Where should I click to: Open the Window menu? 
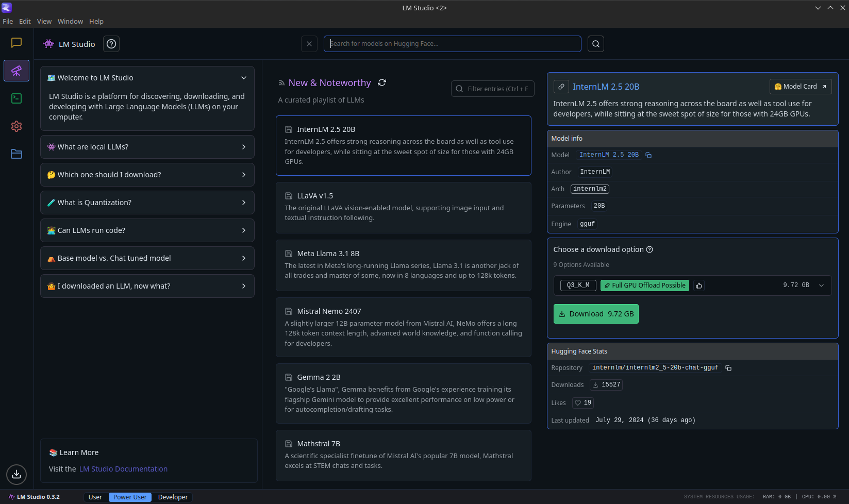coord(70,21)
